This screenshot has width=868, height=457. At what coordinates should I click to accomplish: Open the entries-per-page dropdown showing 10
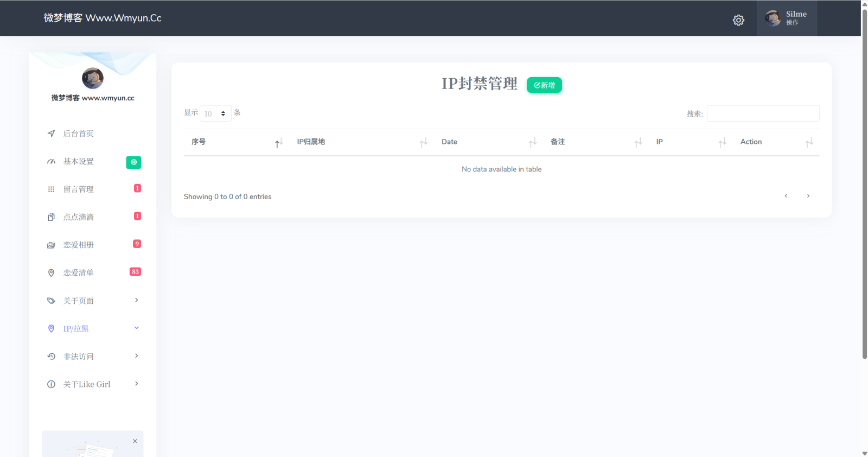[215, 113]
